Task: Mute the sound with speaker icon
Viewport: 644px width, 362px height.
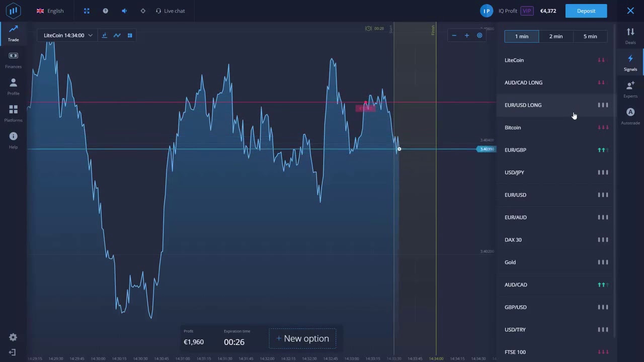Action: tap(124, 11)
